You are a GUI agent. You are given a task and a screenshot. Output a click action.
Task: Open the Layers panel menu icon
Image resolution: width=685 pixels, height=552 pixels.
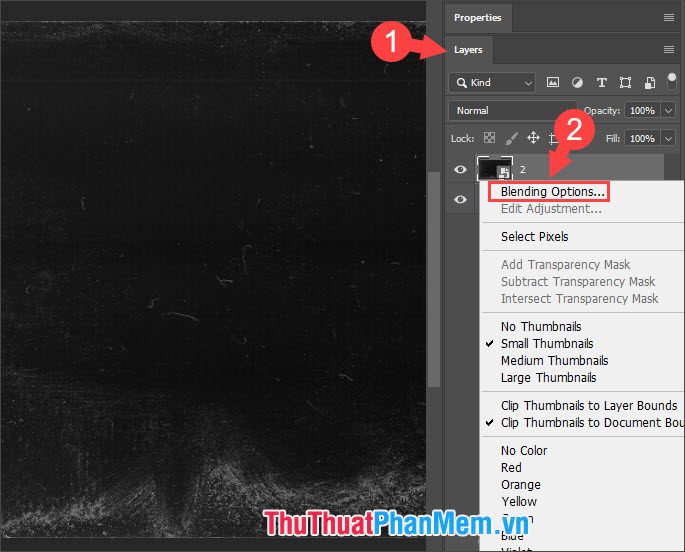[x=669, y=49]
